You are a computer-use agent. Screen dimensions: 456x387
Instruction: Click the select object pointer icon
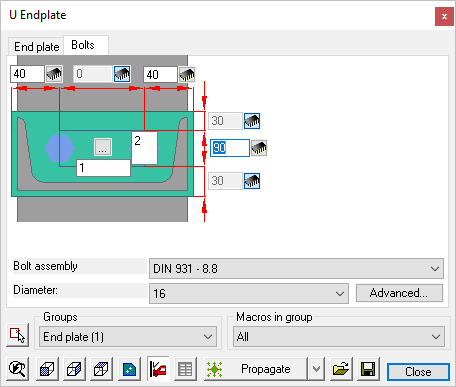point(17,335)
